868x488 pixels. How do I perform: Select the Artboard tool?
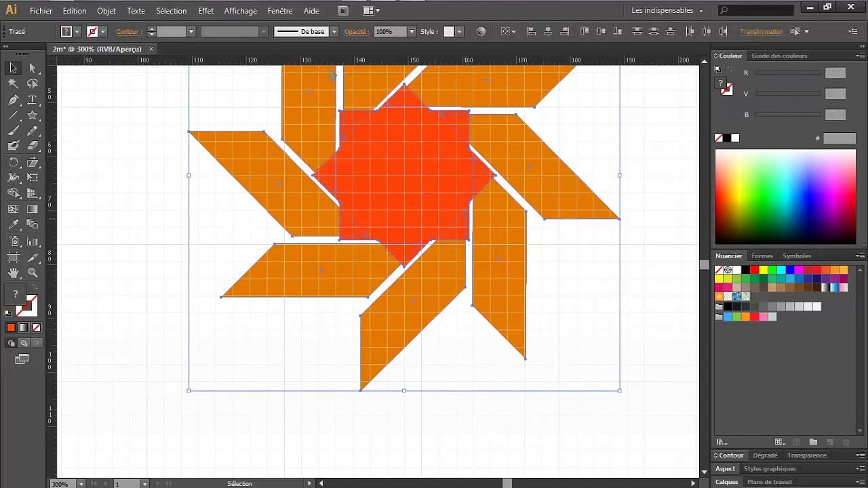[x=13, y=257]
